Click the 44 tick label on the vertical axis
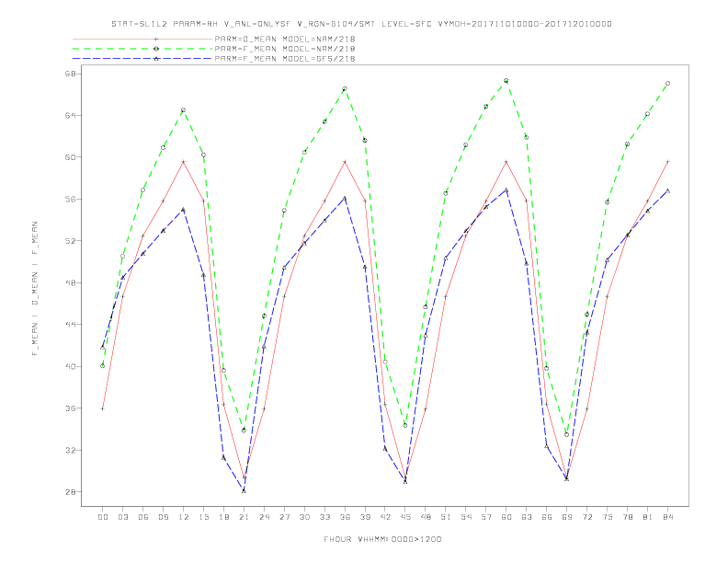The width and height of the screenshot is (728, 563). coord(70,324)
